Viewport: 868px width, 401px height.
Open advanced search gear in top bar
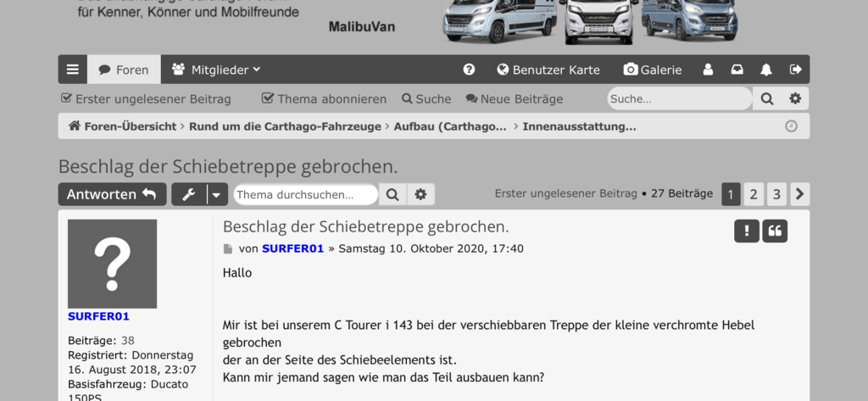795,98
